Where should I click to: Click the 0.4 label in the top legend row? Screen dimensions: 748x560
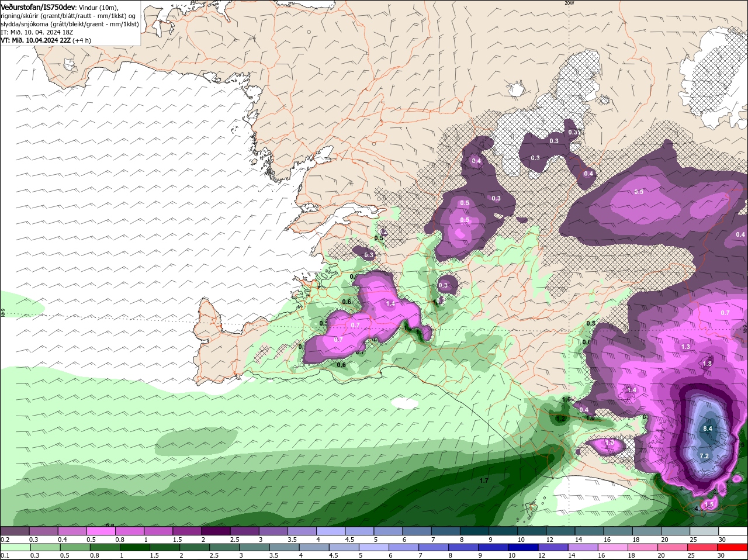coord(62,540)
